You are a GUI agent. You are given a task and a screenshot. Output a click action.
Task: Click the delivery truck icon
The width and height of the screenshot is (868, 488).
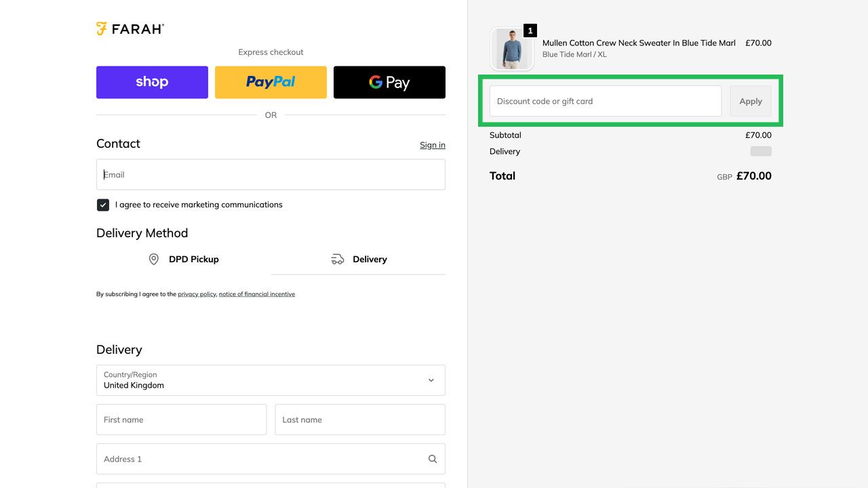(x=337, y=259)
